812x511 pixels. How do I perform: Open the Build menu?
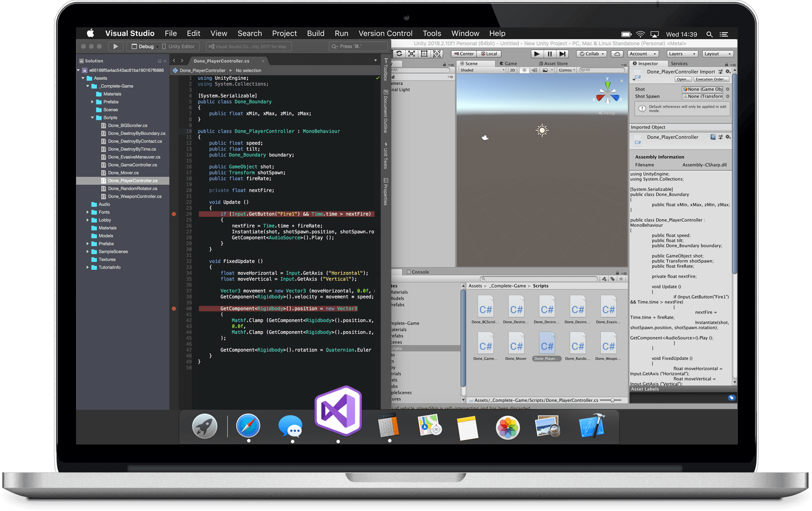point(315,33)
